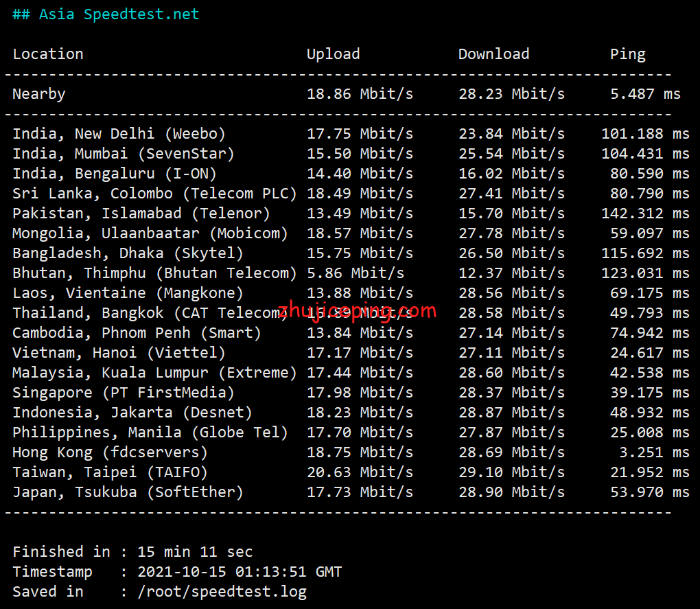Click the 'Asia Speedtest.net' heading text
The width and height of the screenshot is (700, 609).
click(x=119, y=14)
